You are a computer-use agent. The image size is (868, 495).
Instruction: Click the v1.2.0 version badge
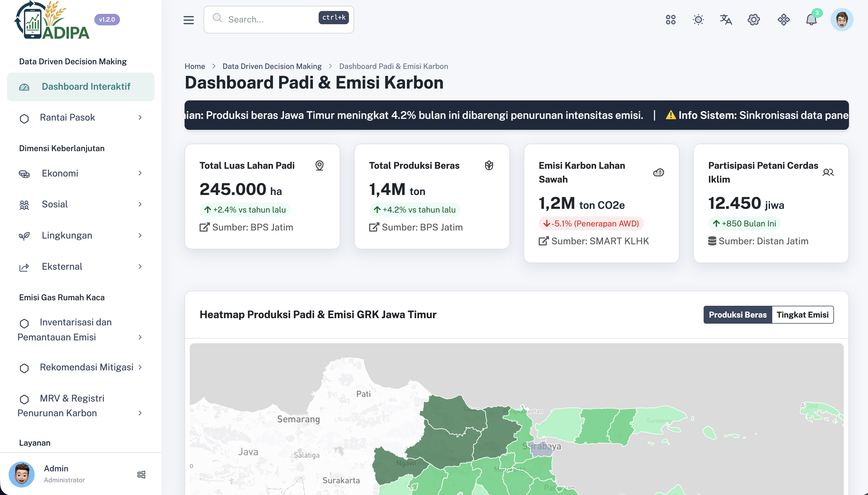tap(107, 20)
